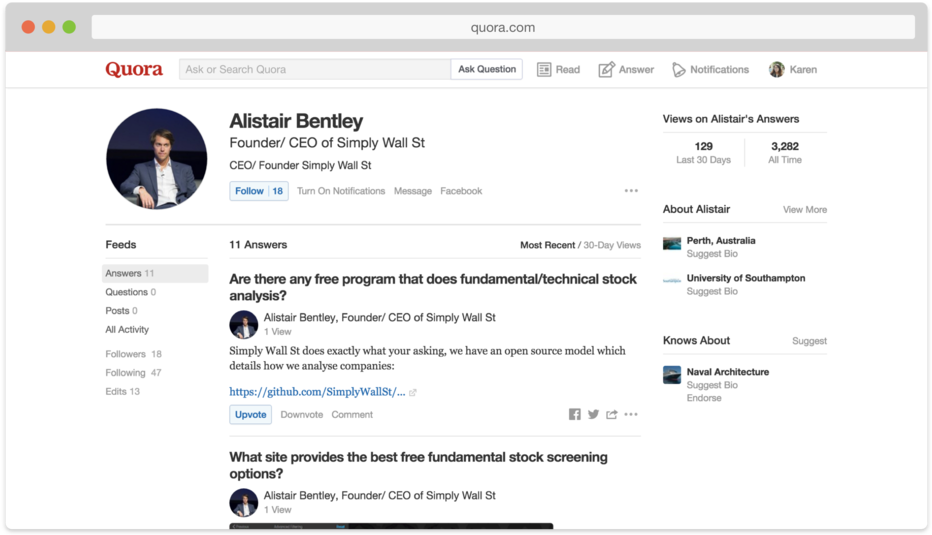
Task: Click 1 View under first answer
Action: pyautogui.click(x=278, y=332)
